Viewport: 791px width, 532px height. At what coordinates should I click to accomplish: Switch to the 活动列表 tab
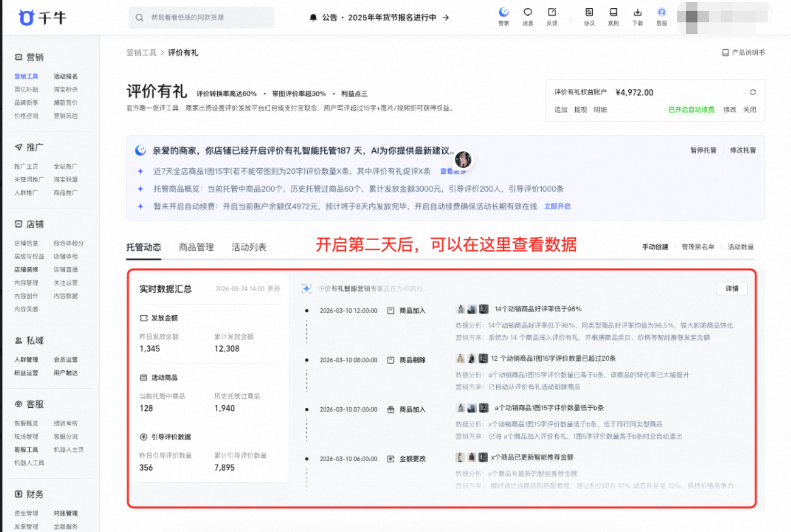(x=249, y=247)
